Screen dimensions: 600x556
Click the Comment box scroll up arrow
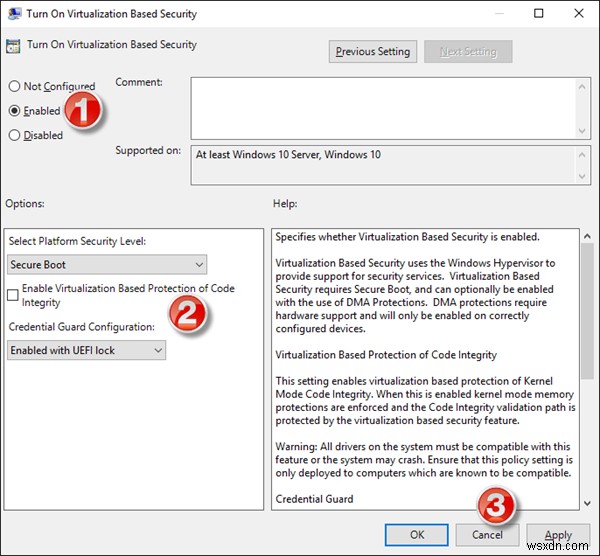582,87
